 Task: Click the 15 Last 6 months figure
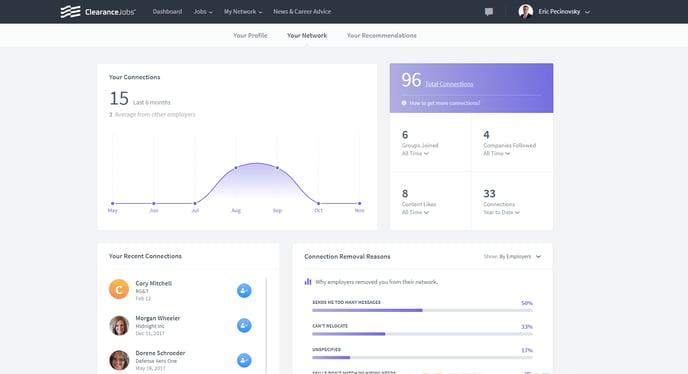[119, 98]
